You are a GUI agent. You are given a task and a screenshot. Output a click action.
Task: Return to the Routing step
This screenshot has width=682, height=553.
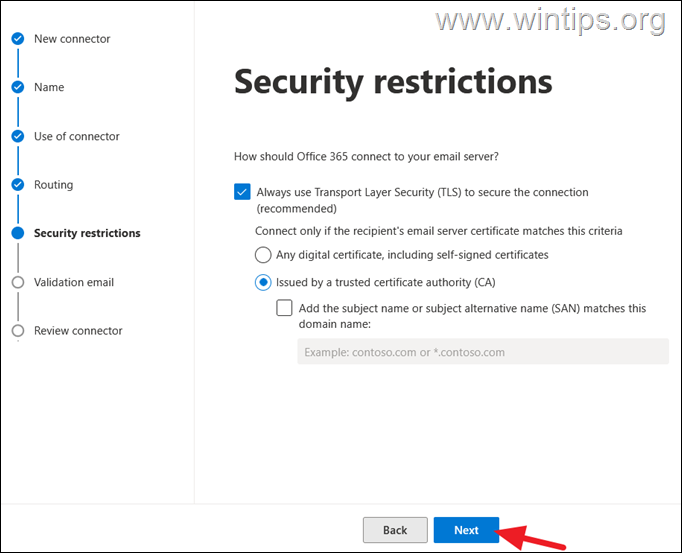point(53,185)
